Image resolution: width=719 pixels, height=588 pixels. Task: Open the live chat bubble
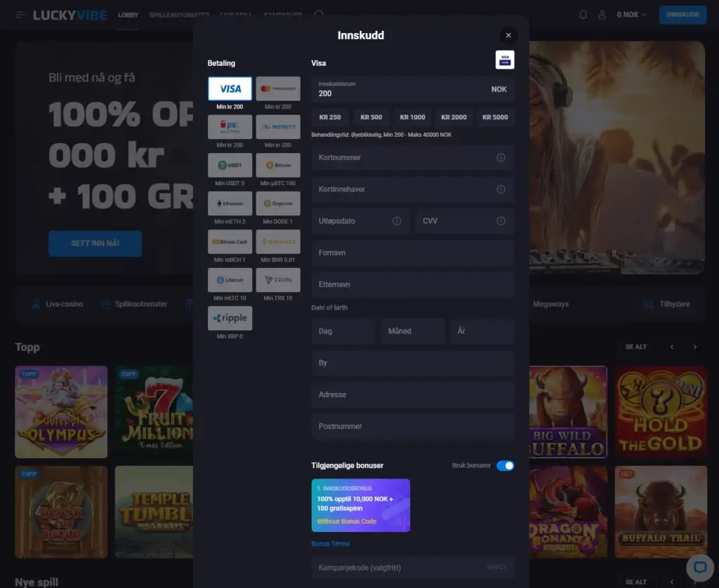pyautogui.click(x=700, y=568)
